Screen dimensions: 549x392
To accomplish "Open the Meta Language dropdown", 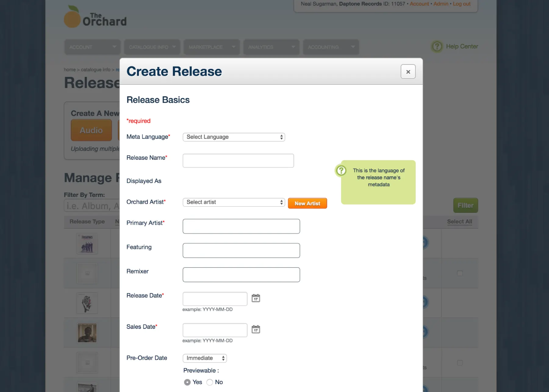I will click(x=234, y=137).
